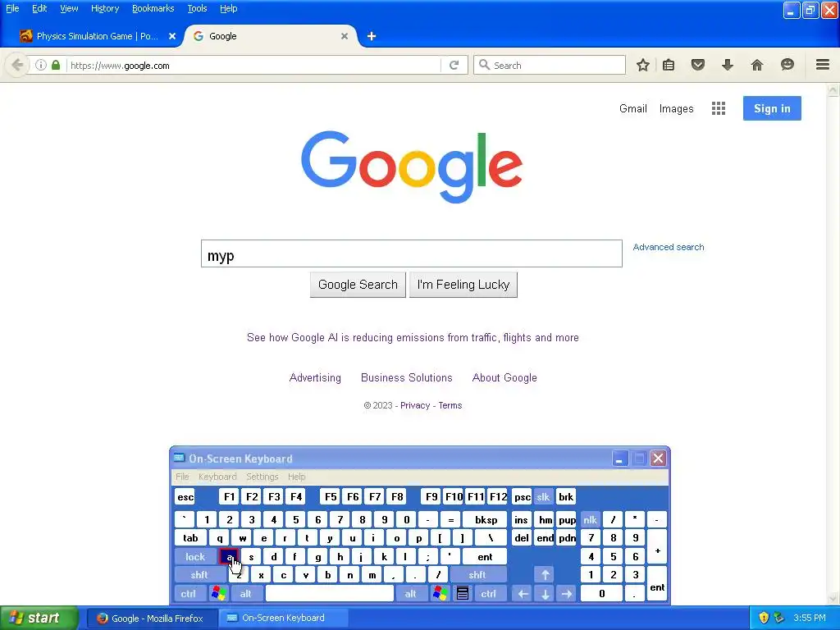Click the application menu key on keyboard
The width and height of the screenshot is (840, 630).
coord(463,593)
